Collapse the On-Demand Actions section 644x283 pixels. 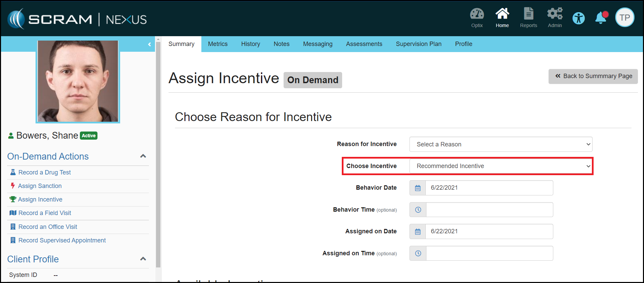click(143, 156)
